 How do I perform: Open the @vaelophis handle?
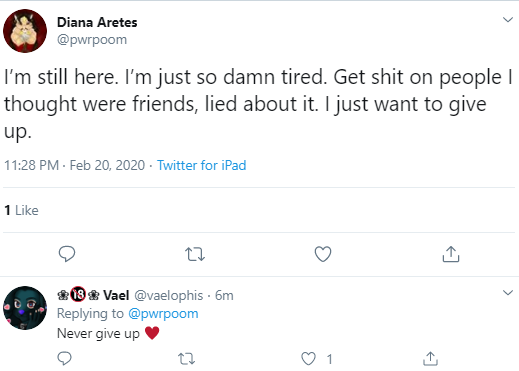169,295
